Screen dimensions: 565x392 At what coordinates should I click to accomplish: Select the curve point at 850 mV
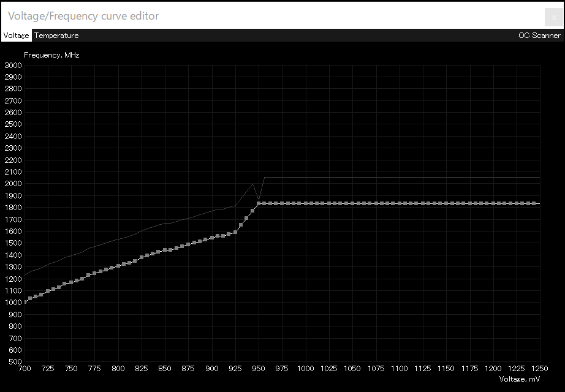(165, 250)
